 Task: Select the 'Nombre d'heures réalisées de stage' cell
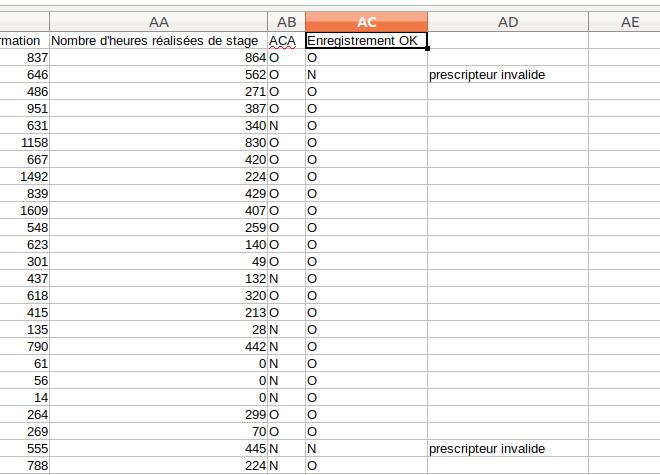[x=158, y=41]
